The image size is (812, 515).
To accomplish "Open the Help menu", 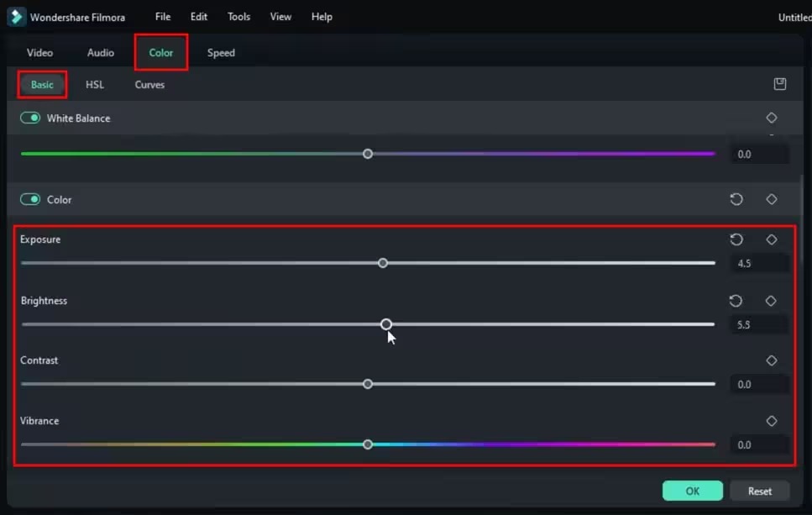I will [x=322, y=17].
